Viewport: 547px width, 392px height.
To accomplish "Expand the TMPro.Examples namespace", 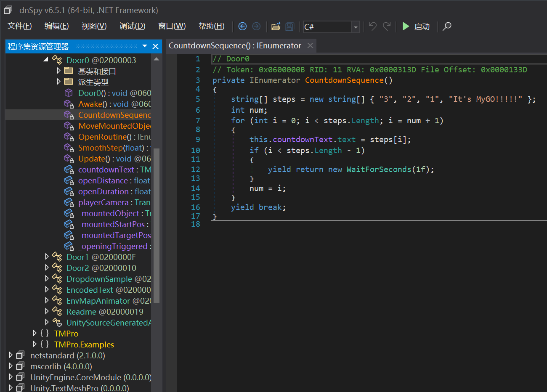I will click(35, 344).
